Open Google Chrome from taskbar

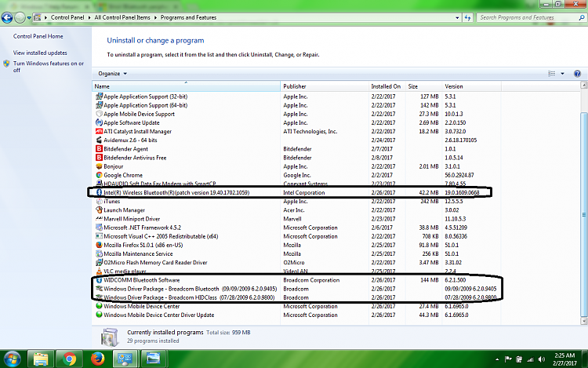tap(69, 359)
